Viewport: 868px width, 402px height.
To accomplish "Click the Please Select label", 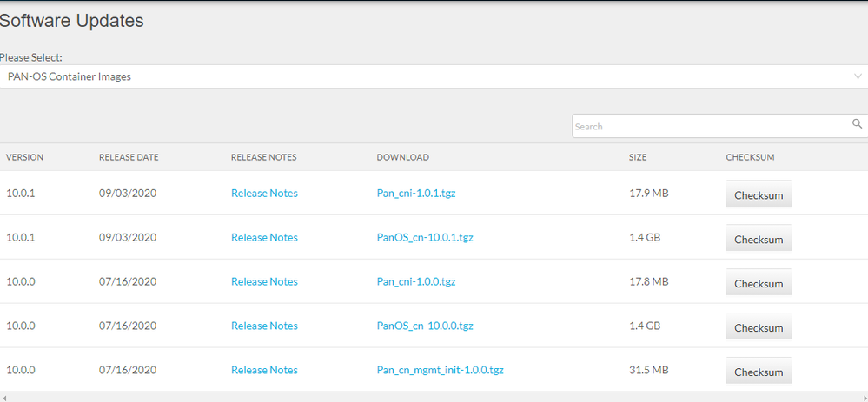I will pyautogui.click(x=31, y=57).
